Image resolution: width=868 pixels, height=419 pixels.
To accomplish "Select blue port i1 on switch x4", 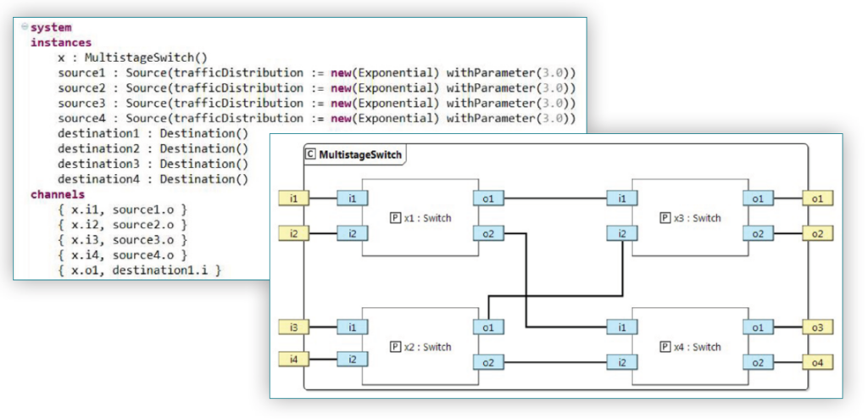I will click(x=622, y=327).
